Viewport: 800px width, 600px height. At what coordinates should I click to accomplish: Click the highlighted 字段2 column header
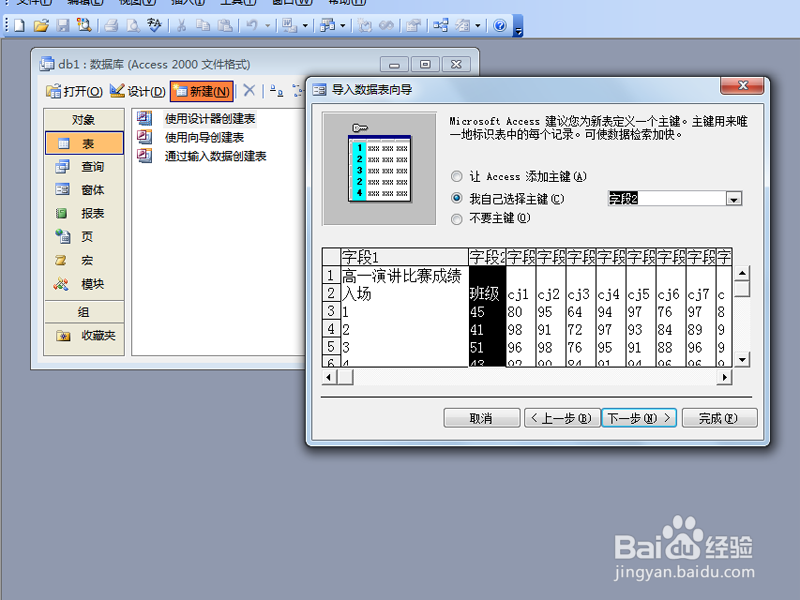point(487,257)
